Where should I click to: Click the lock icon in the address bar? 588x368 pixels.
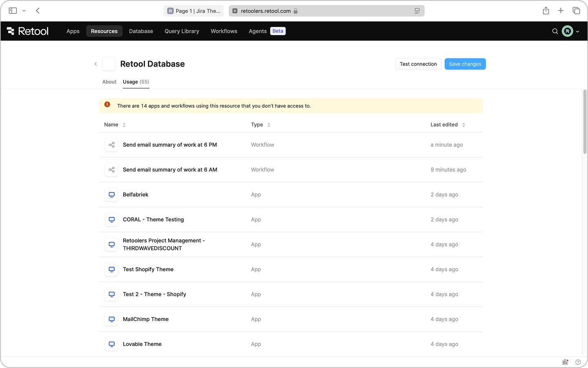pos(295,11)
